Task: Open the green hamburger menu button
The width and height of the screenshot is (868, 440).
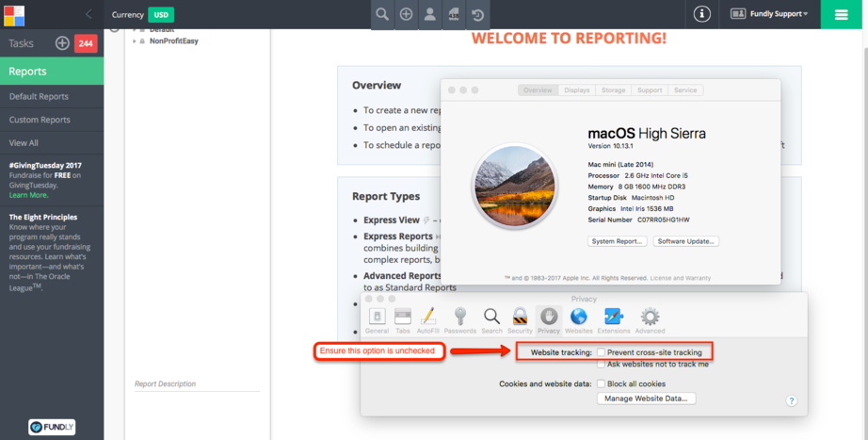Action: click(x=842, y=14)
